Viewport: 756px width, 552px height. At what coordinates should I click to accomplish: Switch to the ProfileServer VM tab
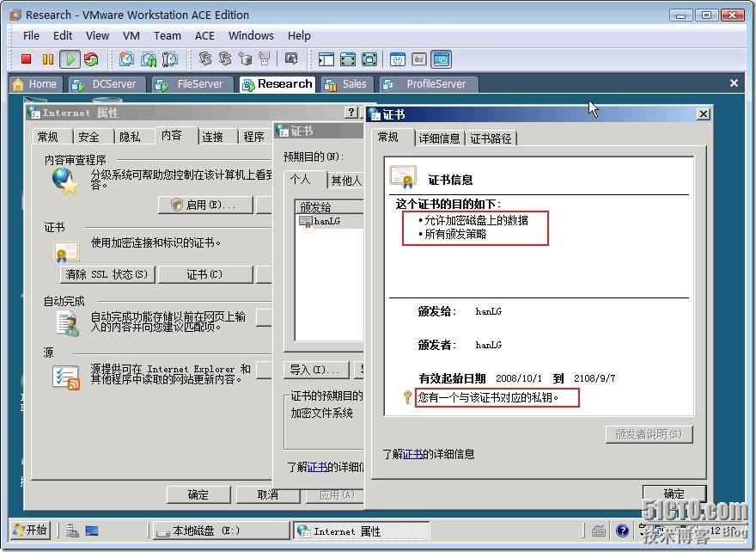429,84
